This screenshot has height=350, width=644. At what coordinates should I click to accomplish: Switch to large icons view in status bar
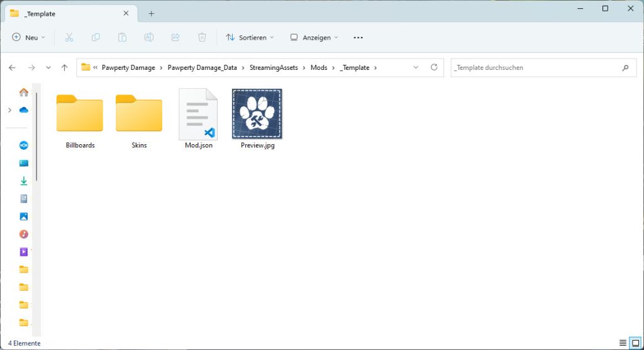tap(635, 343)
